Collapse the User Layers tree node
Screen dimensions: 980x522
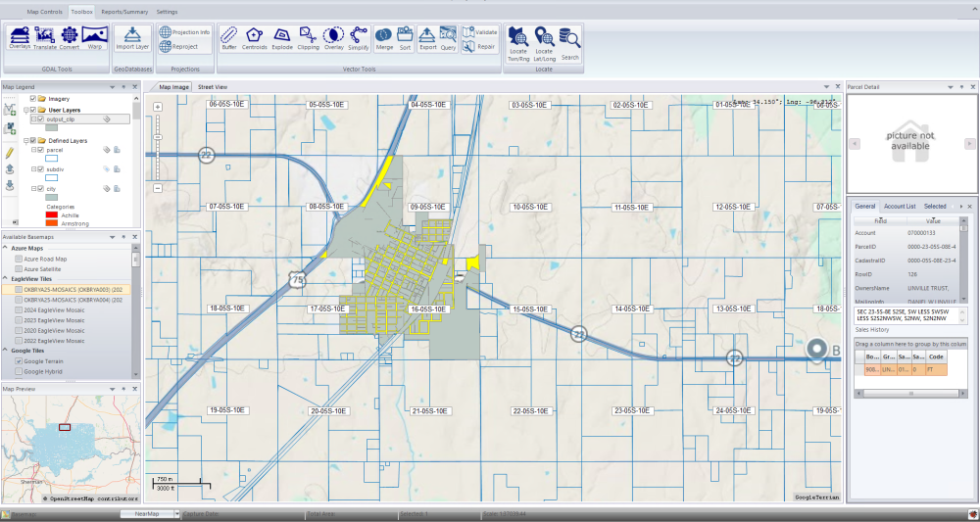tap(26, 110)
